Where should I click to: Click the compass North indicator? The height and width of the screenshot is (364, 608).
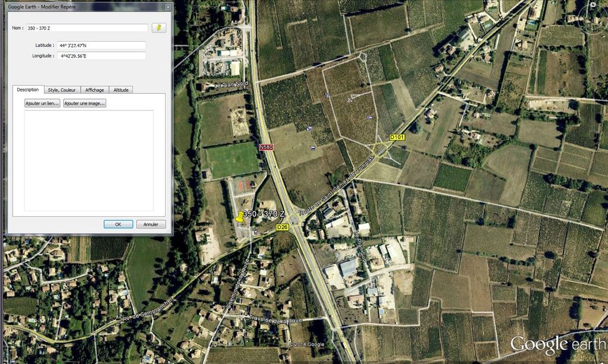click(x=593, y=5)
